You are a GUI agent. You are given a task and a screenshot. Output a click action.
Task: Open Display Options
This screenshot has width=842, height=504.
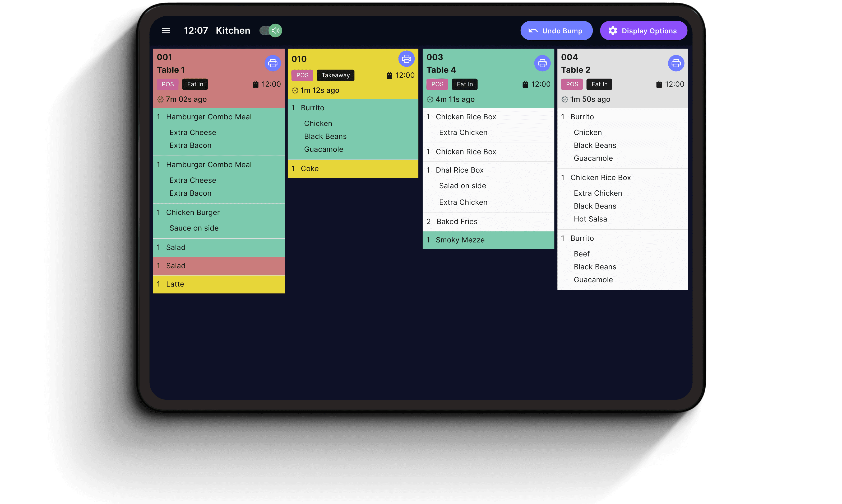(643, 31)
